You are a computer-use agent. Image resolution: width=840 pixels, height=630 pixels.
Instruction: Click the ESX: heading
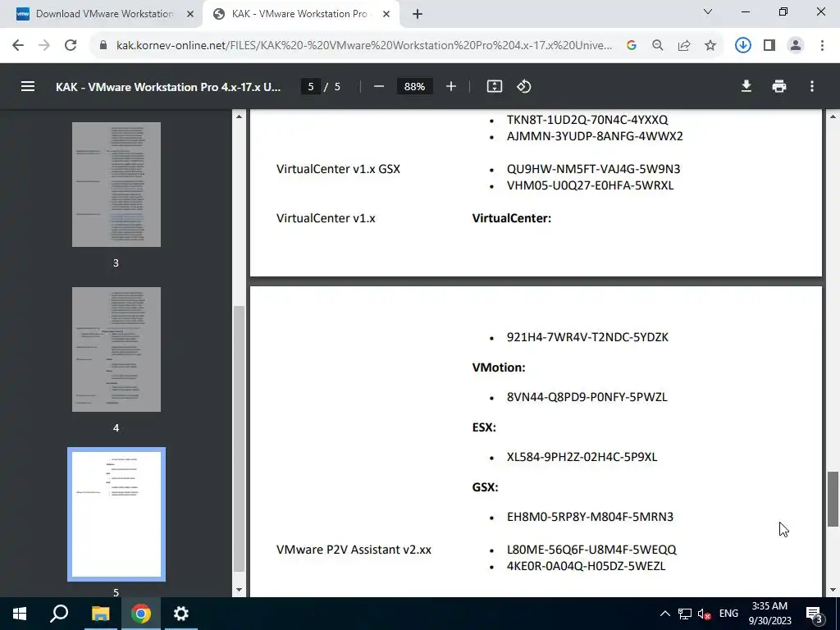(484, 427)
